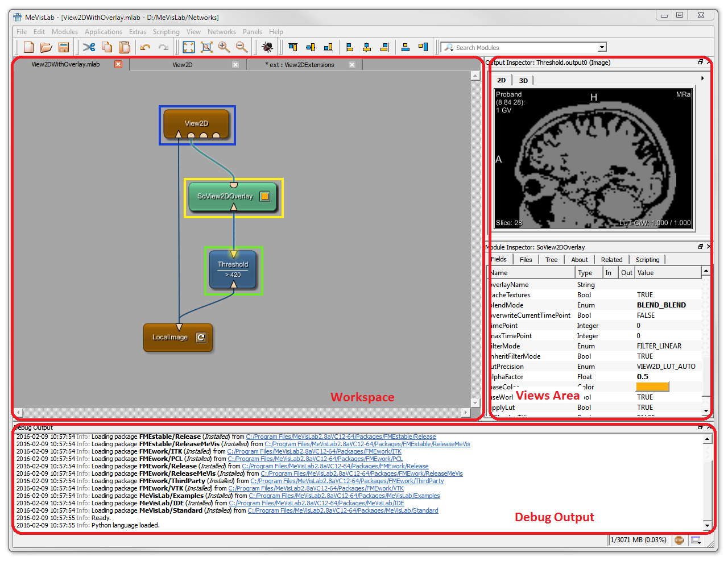Open the Scripting tab in Module Inspector

point(647,260)
